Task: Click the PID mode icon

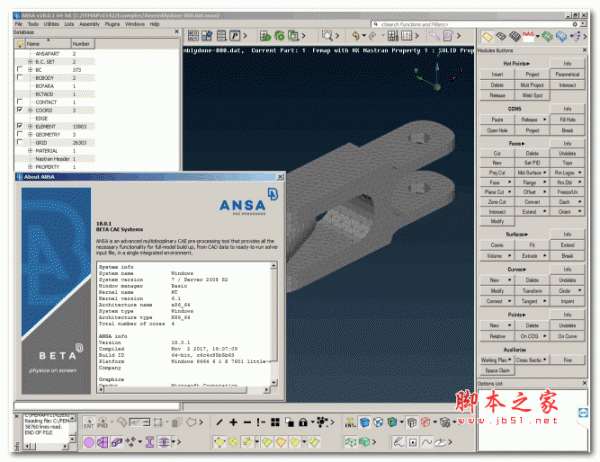Action: [102, 423]
